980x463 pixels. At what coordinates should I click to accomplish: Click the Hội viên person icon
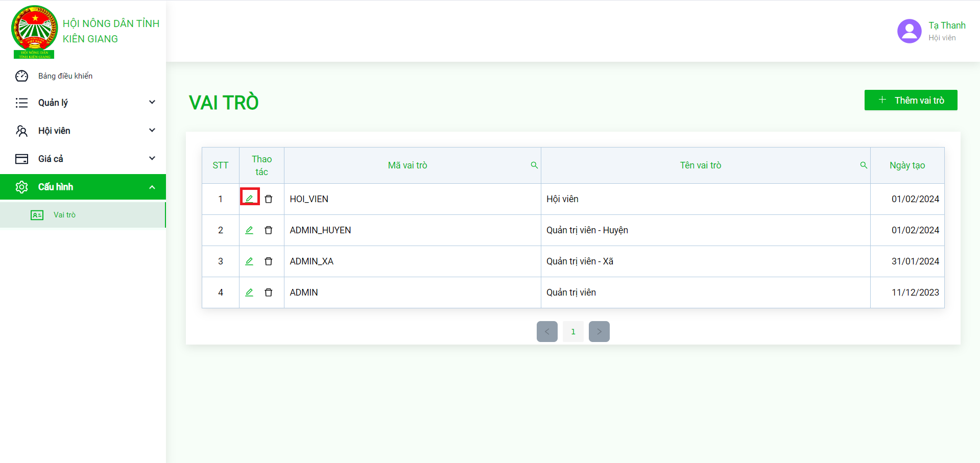[x=21, y=131]
